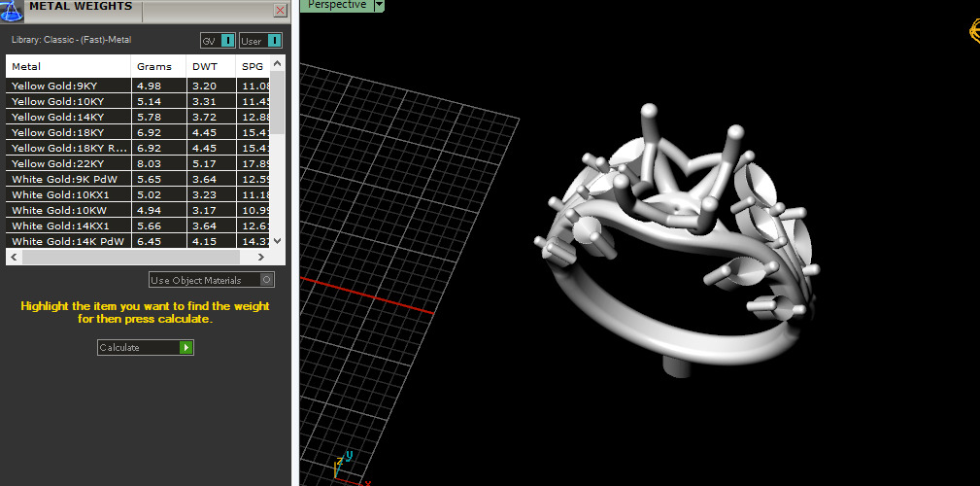The width and height of the screenshot is (980, 486).
Task: Click the 3.31 DWT value for 10KY
Action: pos(204,101)
